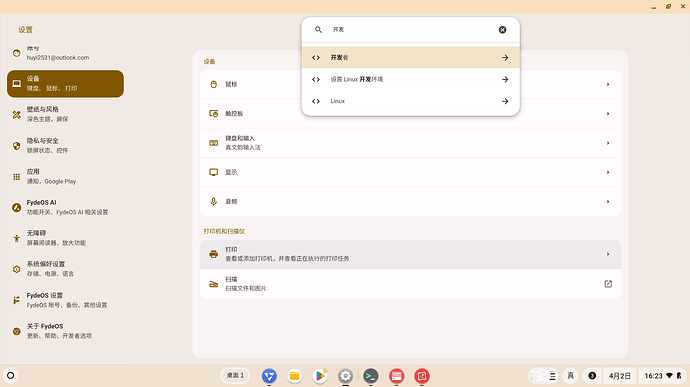Go to 隐私与安全 settings
The height and width of the screenshot is (387, 690).
pos(65,145)
